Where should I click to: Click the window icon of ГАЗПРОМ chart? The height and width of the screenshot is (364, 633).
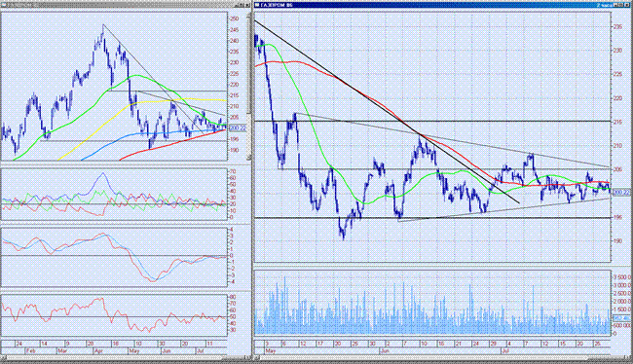pyautogui.click(x=257, y=5)
